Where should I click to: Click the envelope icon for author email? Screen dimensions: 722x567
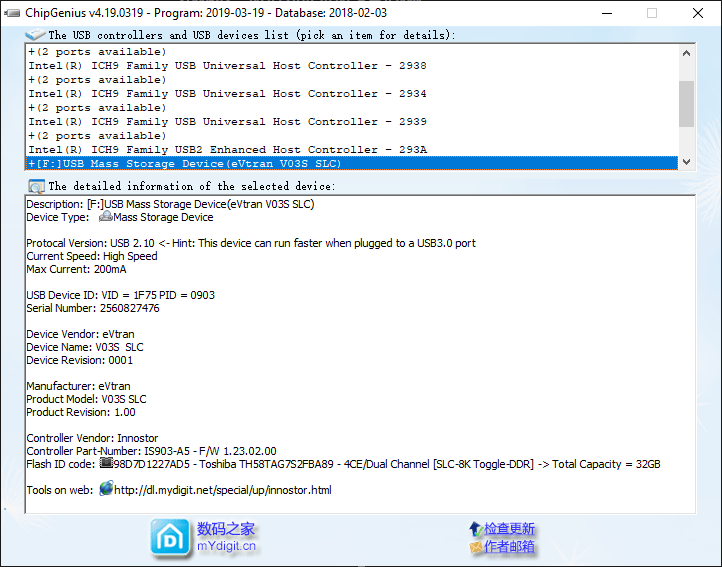point(476,547)
